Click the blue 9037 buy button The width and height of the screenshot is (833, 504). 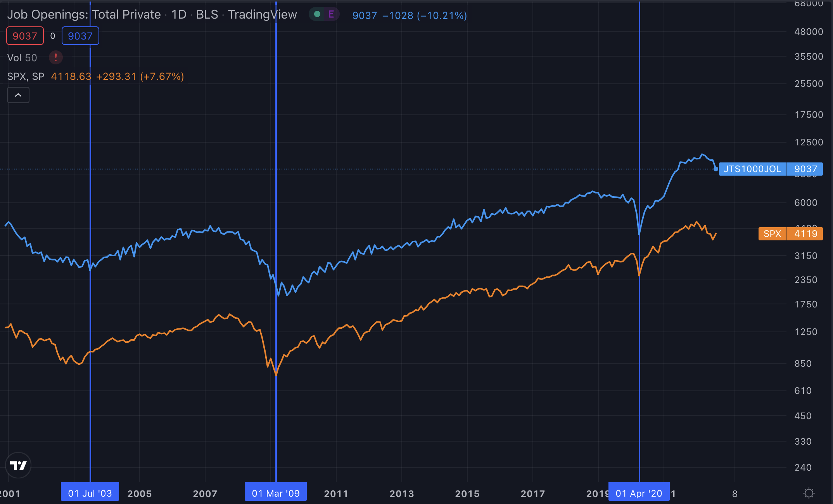80,36
